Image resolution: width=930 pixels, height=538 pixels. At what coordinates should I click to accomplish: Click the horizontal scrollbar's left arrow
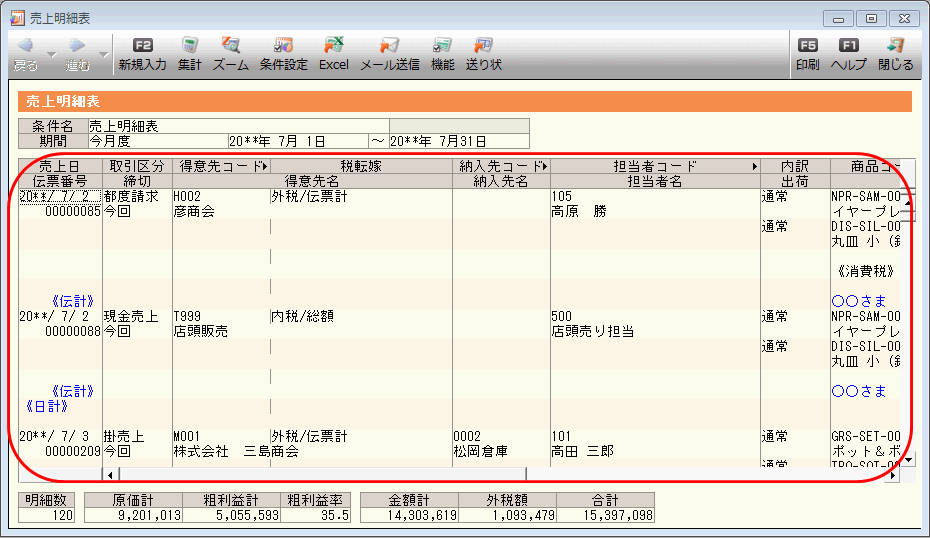110,475
